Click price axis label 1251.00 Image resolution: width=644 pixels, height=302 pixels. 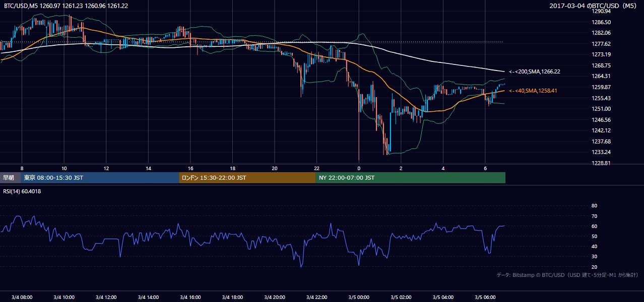point(602,109)
